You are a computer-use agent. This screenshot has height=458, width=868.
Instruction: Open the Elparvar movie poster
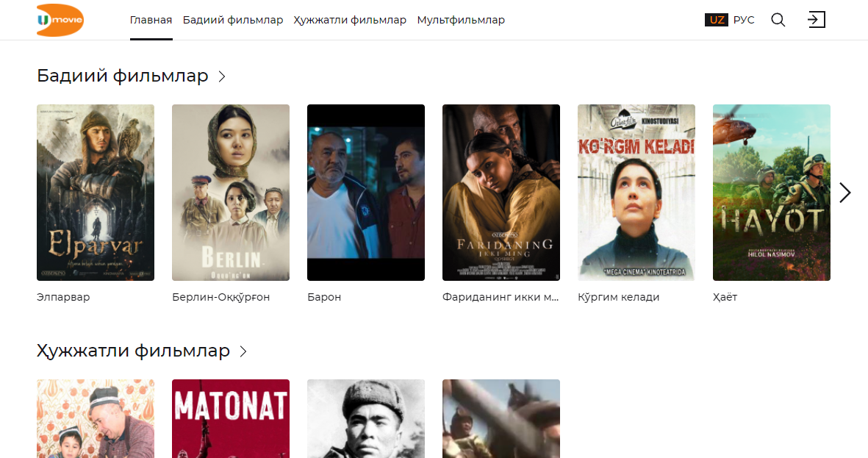click(x=96, y=192)
